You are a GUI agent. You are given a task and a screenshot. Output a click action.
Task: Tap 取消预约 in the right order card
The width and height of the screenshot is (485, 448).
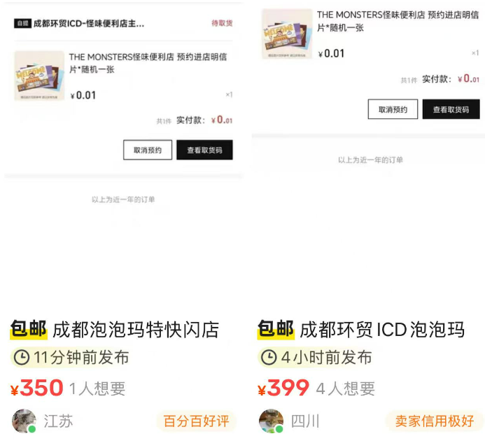click(x=393, y=109)
